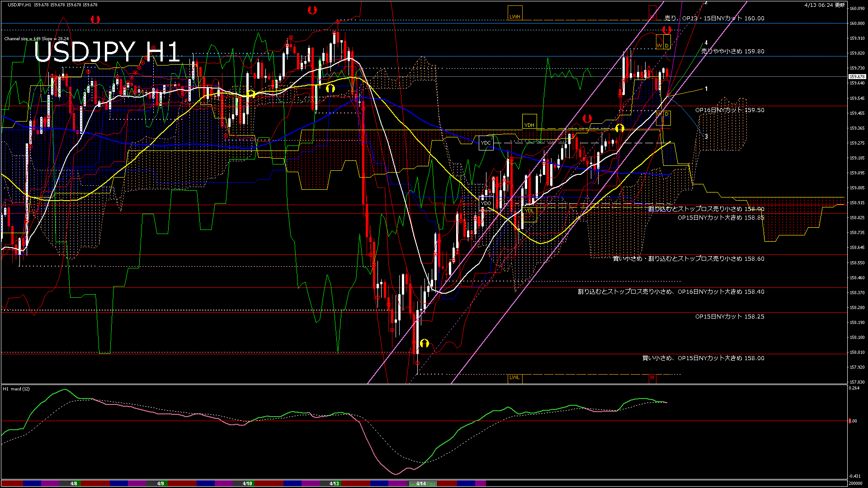Click the YDO yesterday-open marker box
The width and height of the screenshot is (868, 488).
486,203
